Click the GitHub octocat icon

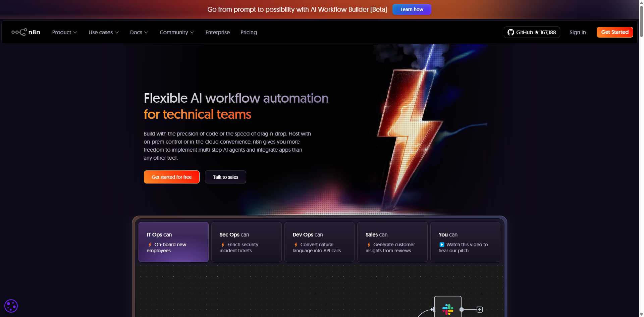click(511, 32)
